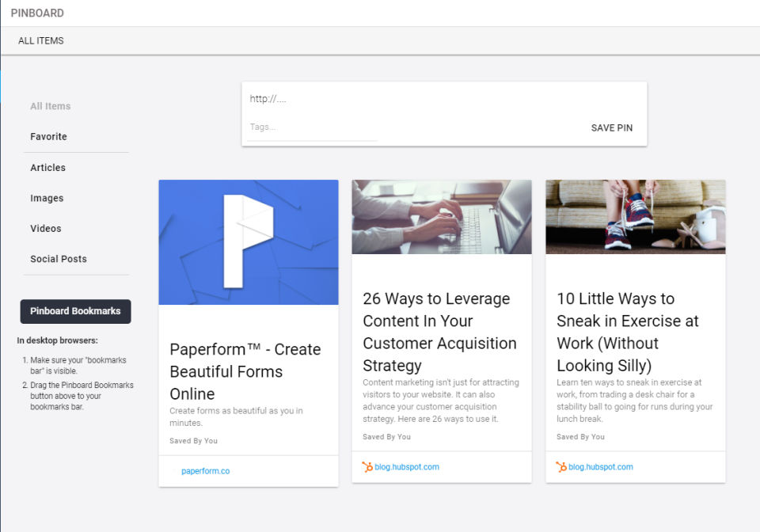Focus the Tags input field
760x532 pixels.
[x=313, y=127]
